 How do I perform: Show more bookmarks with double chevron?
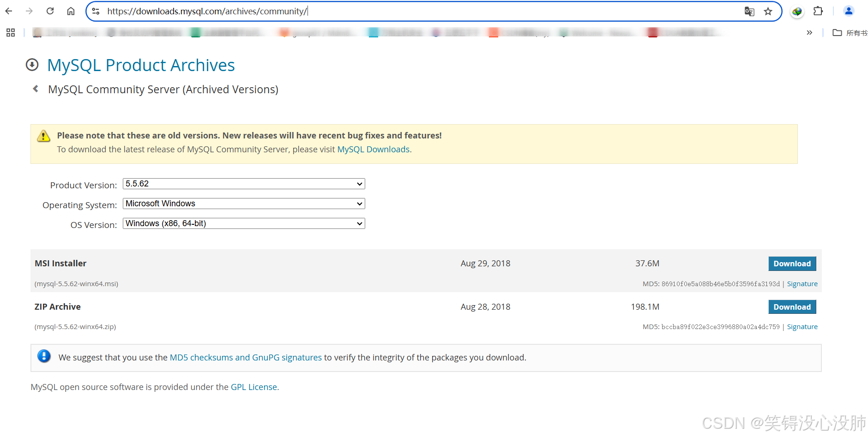809,32
